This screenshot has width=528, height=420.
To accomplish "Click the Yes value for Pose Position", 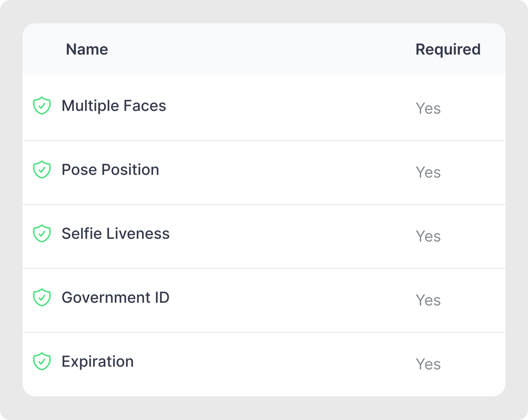I will [428, 172].
